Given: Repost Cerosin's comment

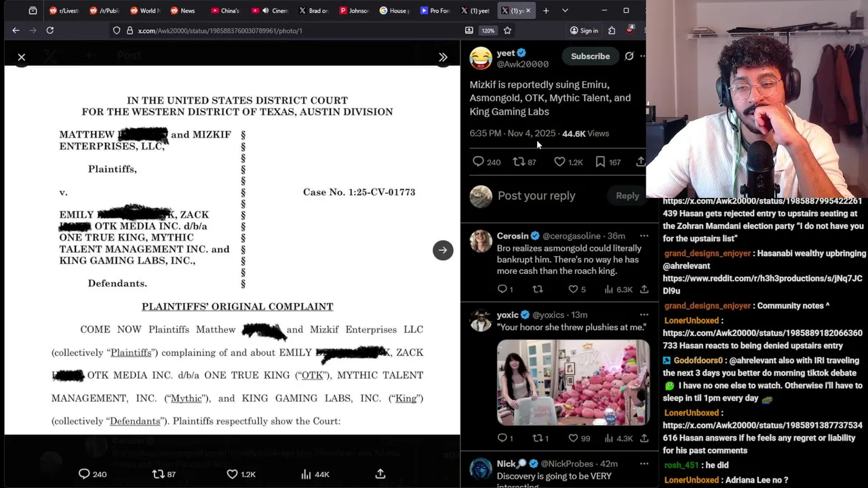Looking at the screenshot, I should click(x=538, y=289).
